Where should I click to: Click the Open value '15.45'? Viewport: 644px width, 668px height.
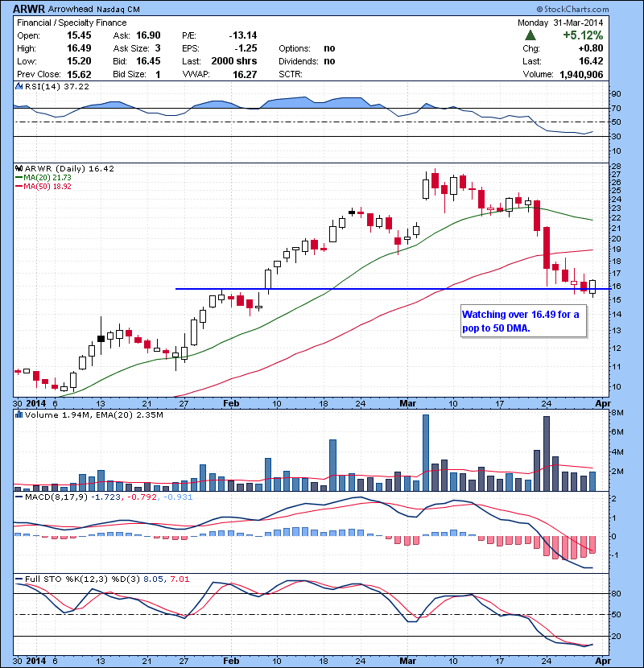coord(79,35)
